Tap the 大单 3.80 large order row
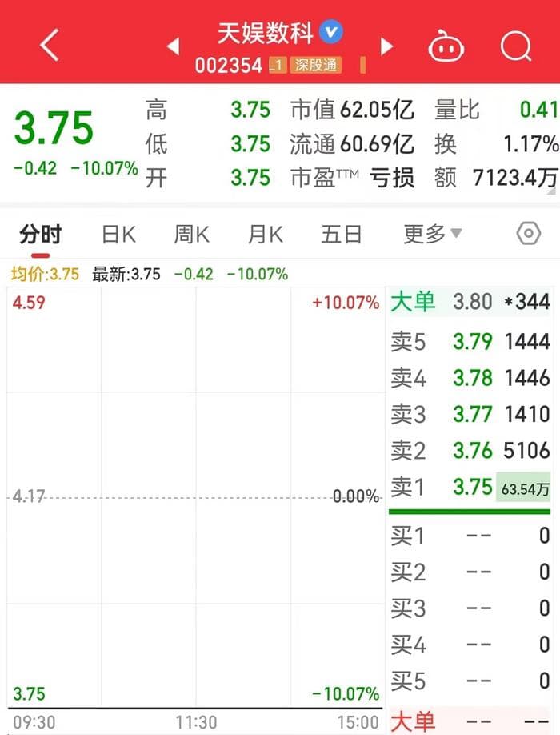 pyautogui.click(x=470, y=302)
